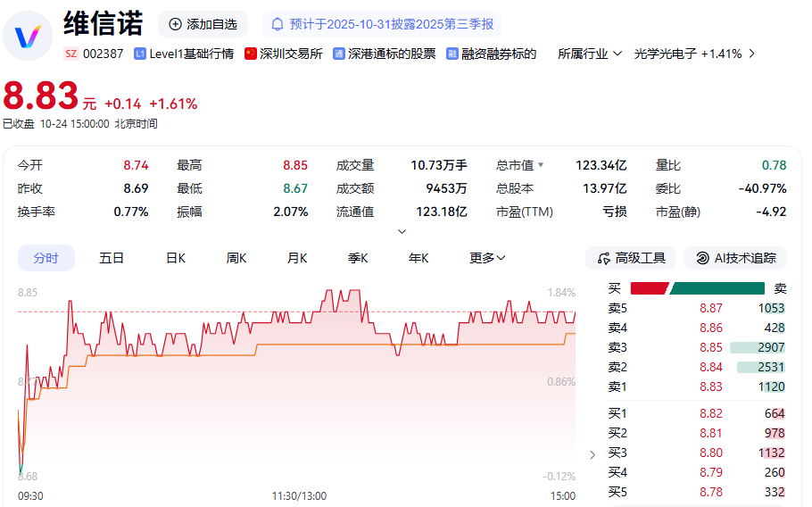The height and width of the screenshot is (507, 812).
Task: Click the 融 icon for 融资融券标的
Action: pyautogui.click(x=452, y=54)
